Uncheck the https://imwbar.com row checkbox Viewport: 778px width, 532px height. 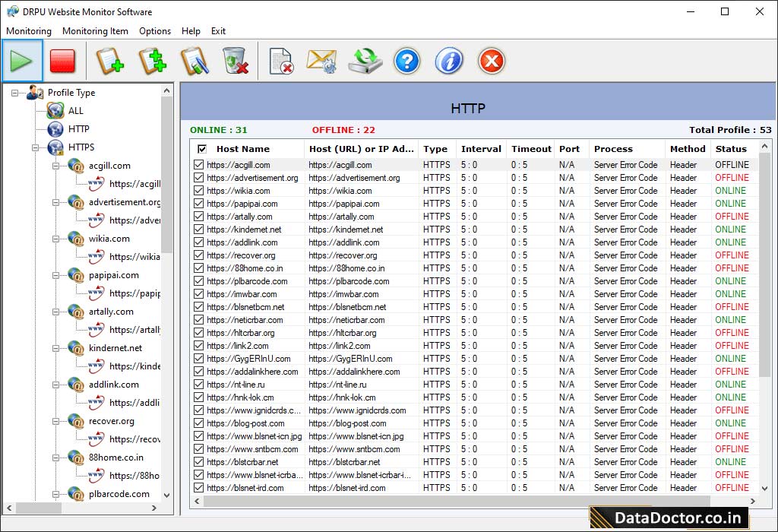[x=199, y=293]
